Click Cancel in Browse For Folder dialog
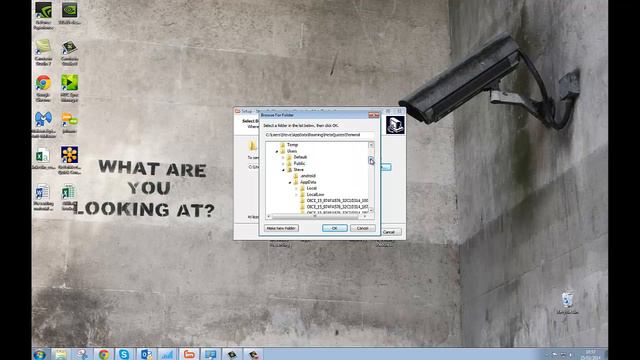This screenshot has width=640, height=360. pyautogui.click(x=363, y=228)
